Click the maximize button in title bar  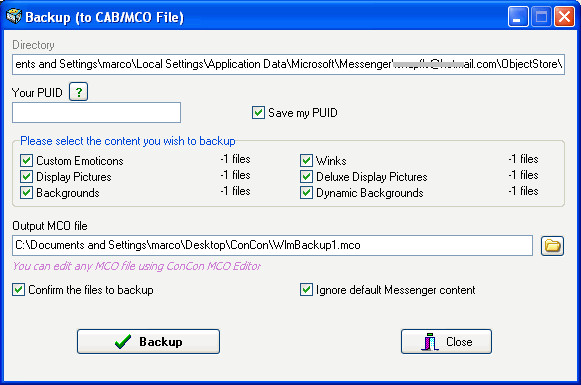[x=541, y=17]
